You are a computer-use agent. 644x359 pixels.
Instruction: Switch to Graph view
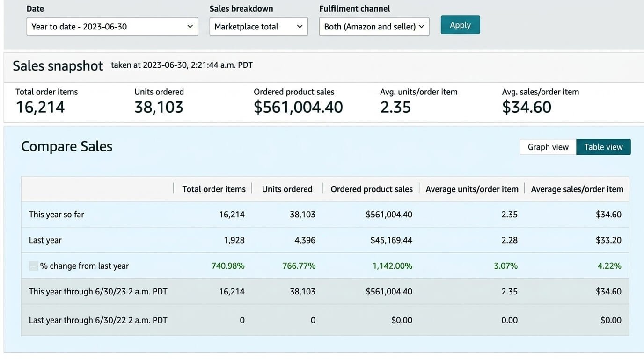(548, 147)
